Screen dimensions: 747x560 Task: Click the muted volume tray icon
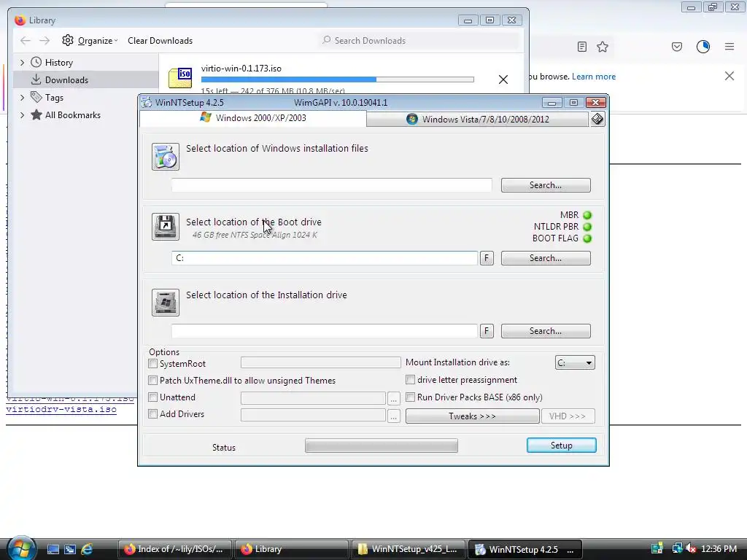click(x=692, y=548)
